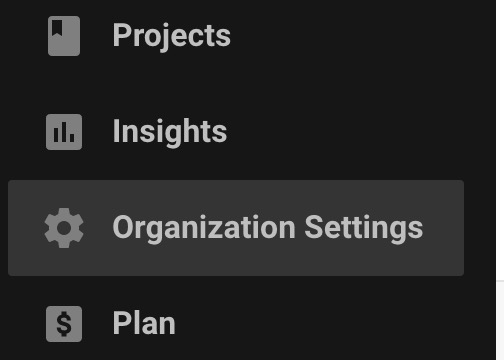Open Insights via the bar chart icon
The height and width of the screenshot is (360, 504).
tap(64, 132)
